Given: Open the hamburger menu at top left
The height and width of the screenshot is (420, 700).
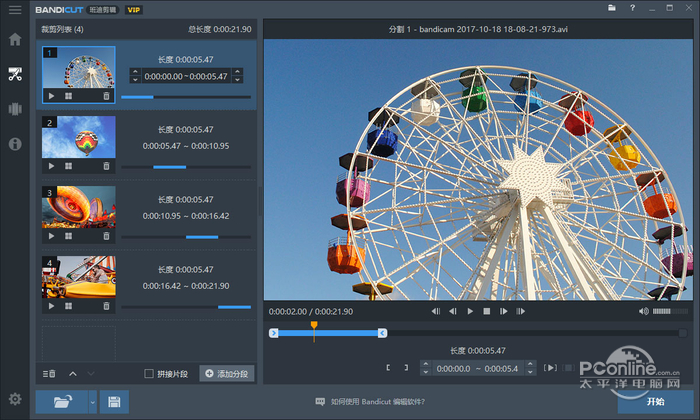Looking at the screenshot, I should 14,9.
